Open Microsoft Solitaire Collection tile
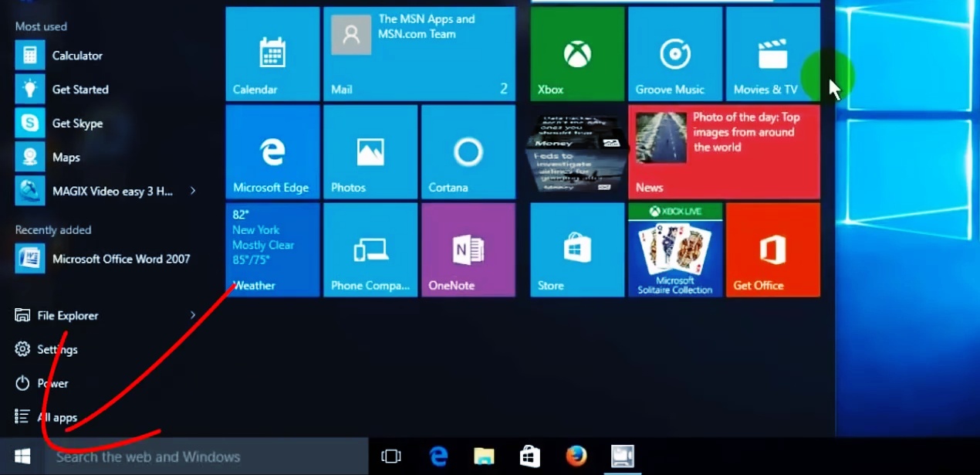Viewport: 980px width, 475px height. (675, 250)
